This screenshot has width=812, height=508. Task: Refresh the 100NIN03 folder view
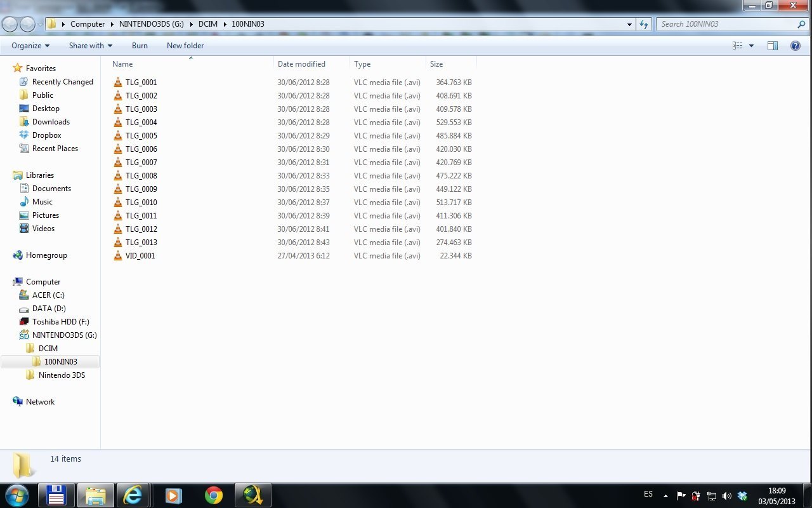(644, 24)
